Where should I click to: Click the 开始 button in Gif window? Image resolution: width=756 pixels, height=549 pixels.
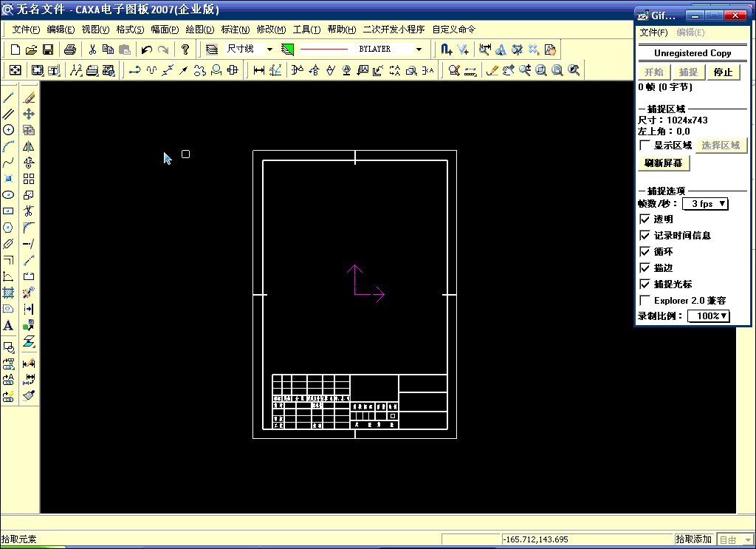tap(654, 72)
